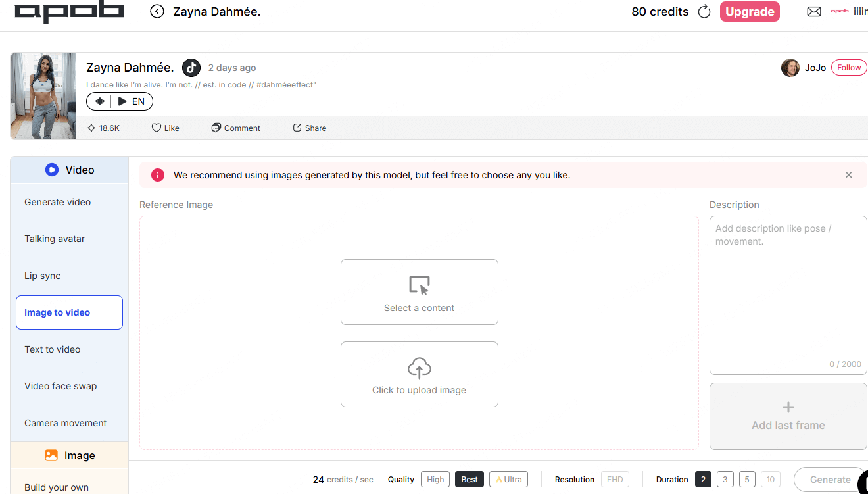This screenshot has width=868, height=494.
Task: Dismiss the recommendation notice banner
Action: point(848,175)
